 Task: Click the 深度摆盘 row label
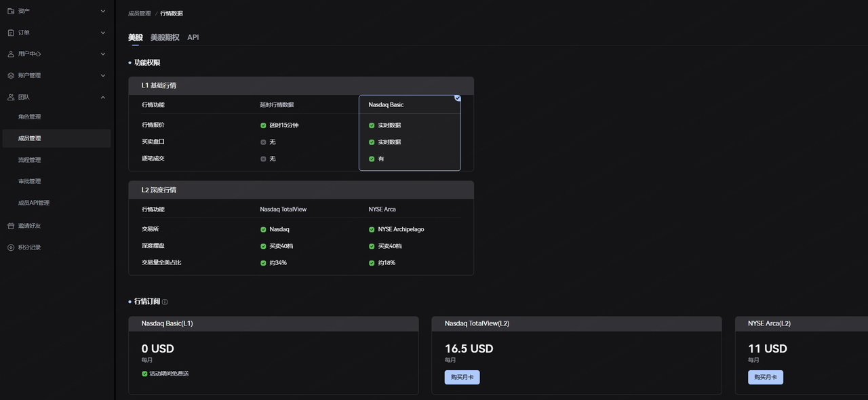[x=153, y=246]
